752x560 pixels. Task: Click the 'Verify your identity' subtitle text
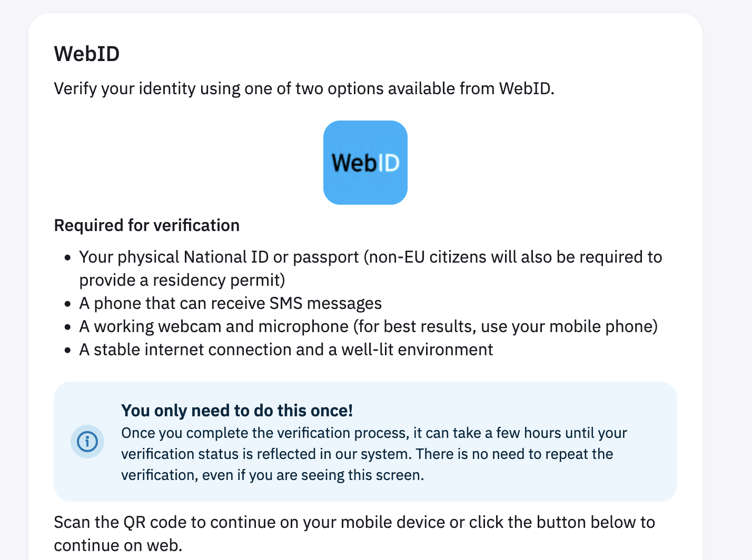pos(304,88)
